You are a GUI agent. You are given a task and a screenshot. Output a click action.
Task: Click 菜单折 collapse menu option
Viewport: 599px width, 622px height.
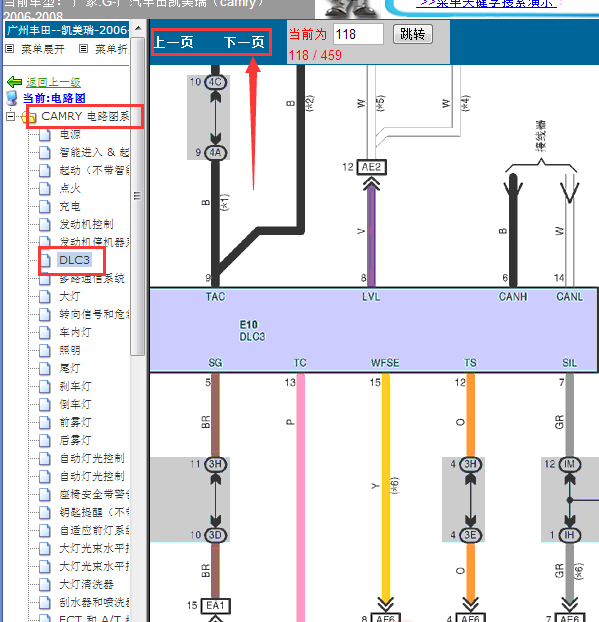[111, 49]
